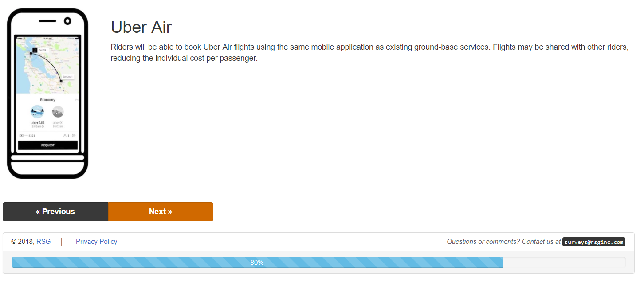Open the Privacy Policy link
This screenshot has width=644, height=290.
(96, 242)
